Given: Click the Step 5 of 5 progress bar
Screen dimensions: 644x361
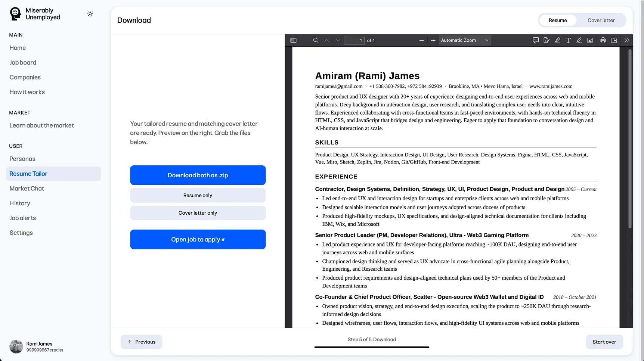Looking at the screenshot, I should pyautogui.click(x=372, y=347).
